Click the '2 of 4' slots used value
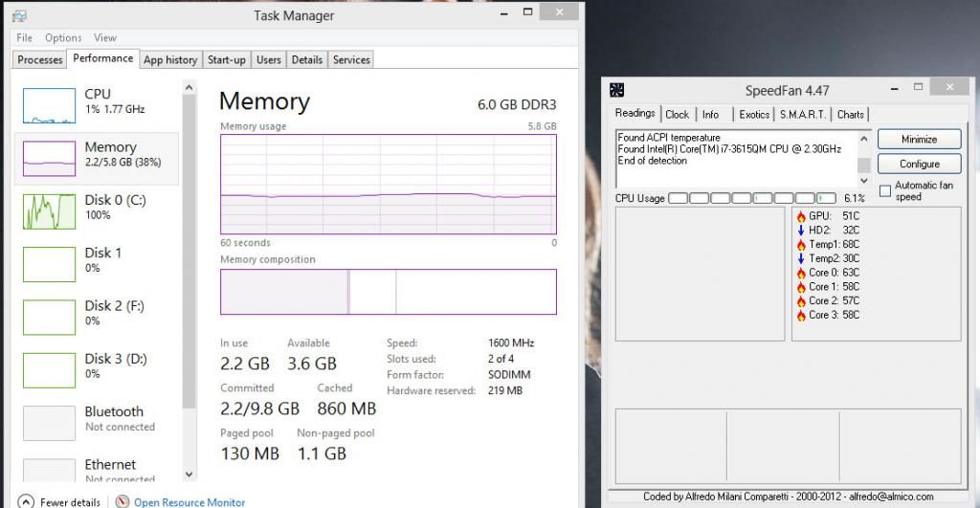 [501, 359]
